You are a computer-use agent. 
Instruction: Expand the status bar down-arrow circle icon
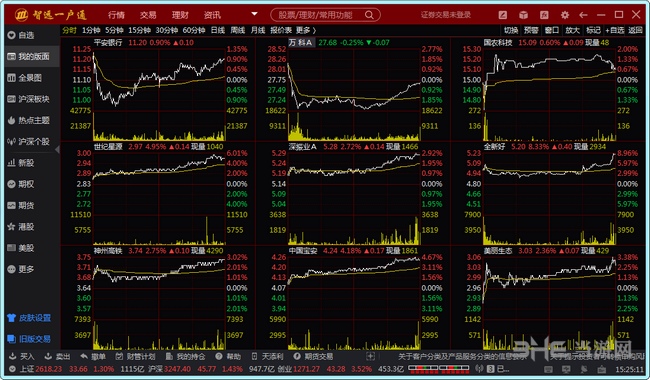(12, 369)
